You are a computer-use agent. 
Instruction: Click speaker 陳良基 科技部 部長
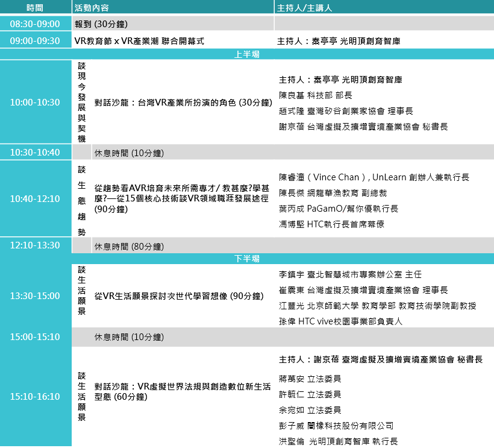[315, 95]
